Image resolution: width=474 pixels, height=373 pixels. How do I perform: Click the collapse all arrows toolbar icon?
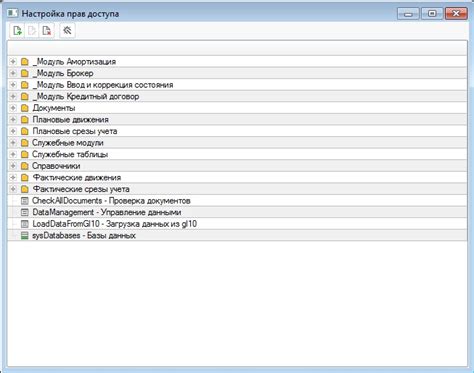click(x=67, y=31)
